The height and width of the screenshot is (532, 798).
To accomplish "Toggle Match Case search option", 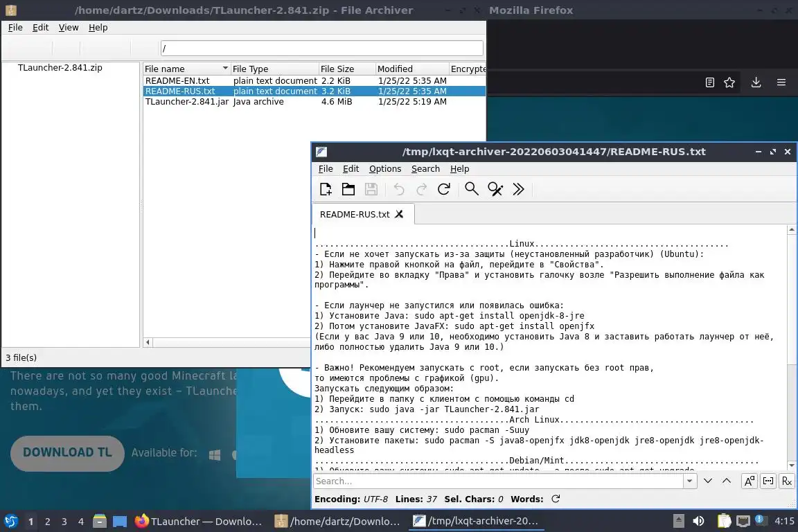I will point(749,481).
